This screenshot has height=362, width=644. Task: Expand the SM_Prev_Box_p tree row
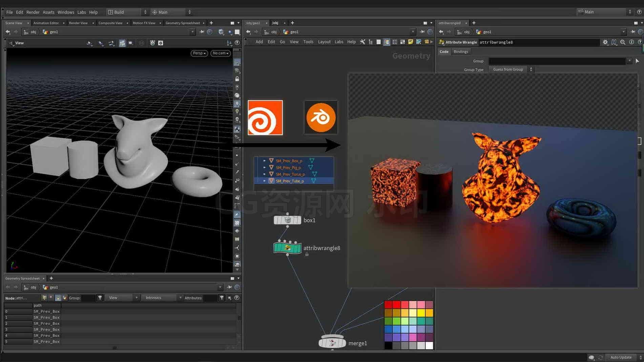point(265,161)
